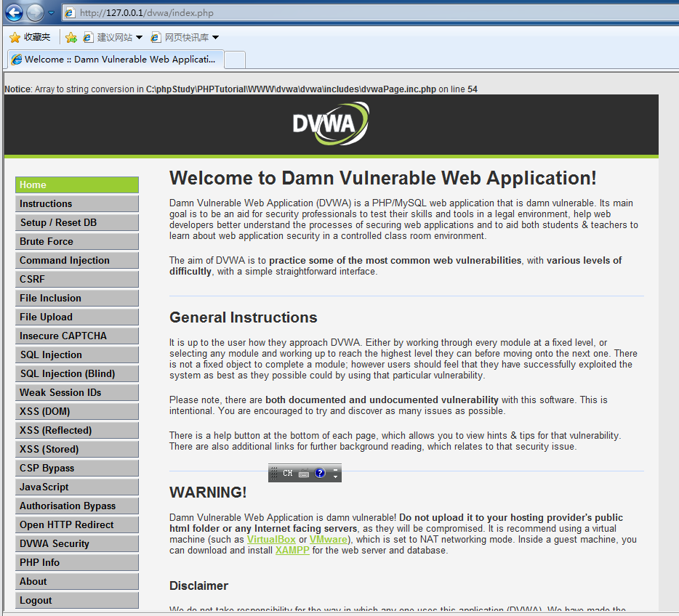Viewport: 679px width, 616px height.
Task: Open the DVWA Security settings page
Action: pos(77,544)
